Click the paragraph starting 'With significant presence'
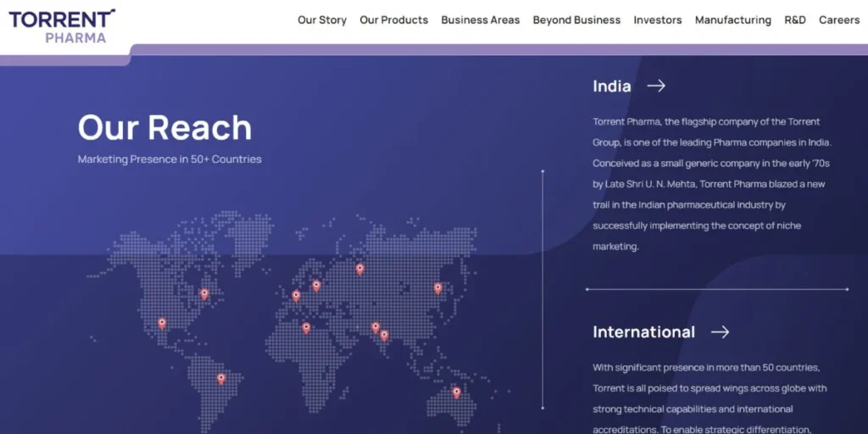 point(709,398)
